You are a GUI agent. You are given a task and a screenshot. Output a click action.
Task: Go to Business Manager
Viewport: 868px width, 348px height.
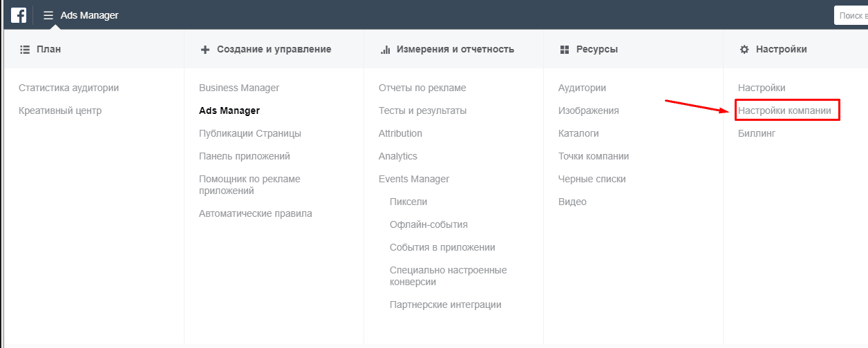pyautogui.click(x=239, y=88)
